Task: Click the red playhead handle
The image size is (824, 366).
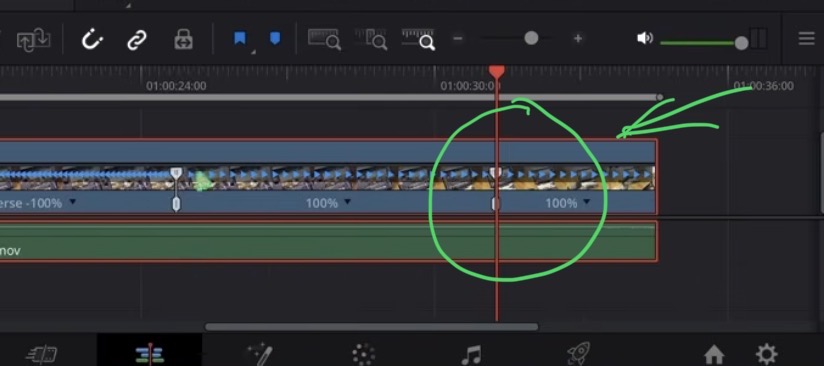Action: point(497,72)
